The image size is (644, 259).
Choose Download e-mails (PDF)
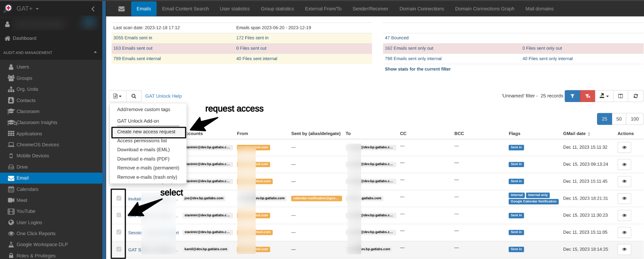point(143,159)
